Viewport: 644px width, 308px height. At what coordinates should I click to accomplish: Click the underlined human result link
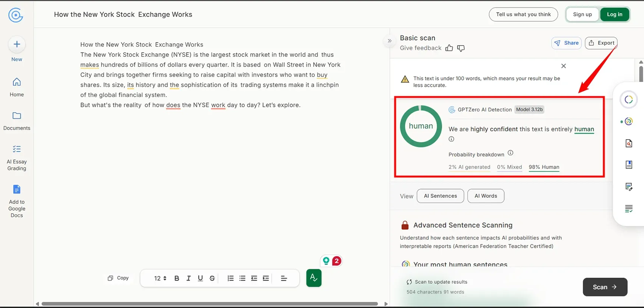[584, 129]
